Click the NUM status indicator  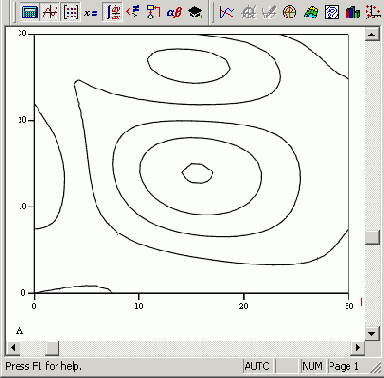312,366
